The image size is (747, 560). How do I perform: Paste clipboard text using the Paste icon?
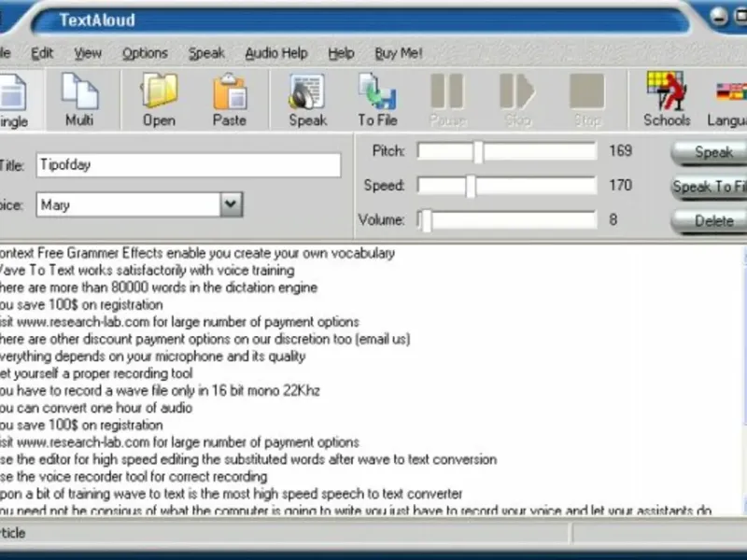click(x=229, y=100)
